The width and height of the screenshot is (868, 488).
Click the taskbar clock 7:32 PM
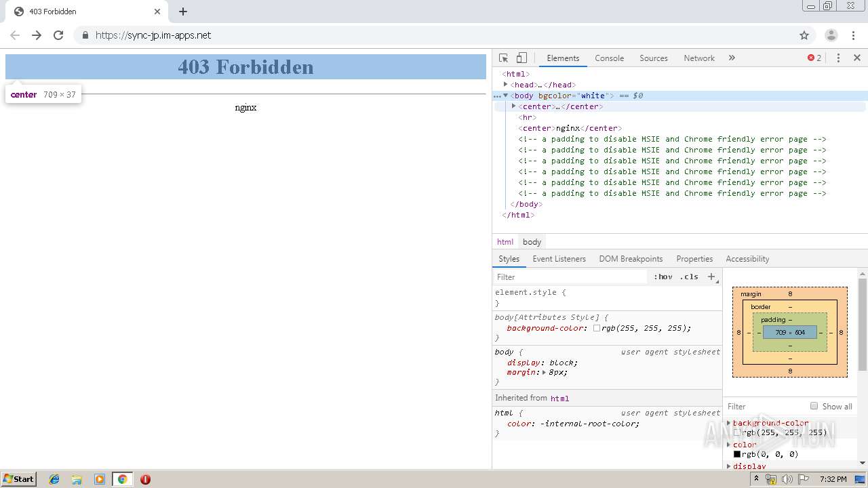tap(833, 479)
